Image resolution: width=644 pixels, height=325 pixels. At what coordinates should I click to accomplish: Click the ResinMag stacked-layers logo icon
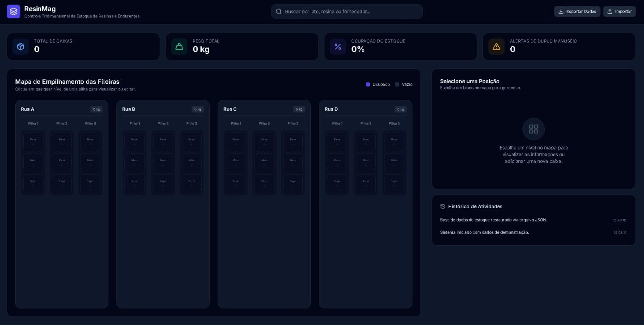point(13,12)
